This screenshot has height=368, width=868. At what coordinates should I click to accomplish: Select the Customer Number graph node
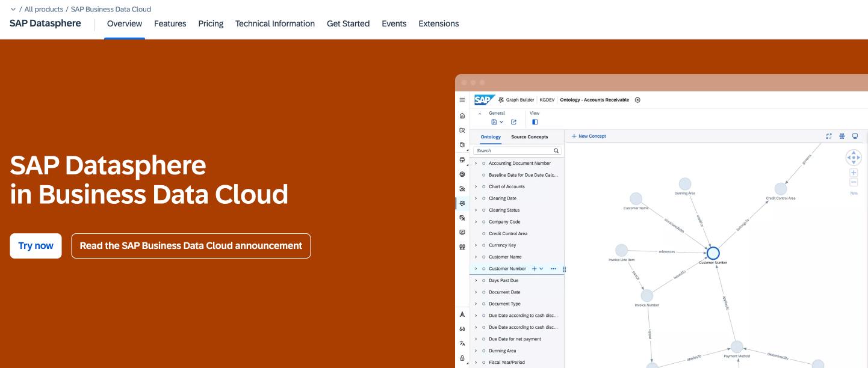pyautogui.click(x=713, y=253)
